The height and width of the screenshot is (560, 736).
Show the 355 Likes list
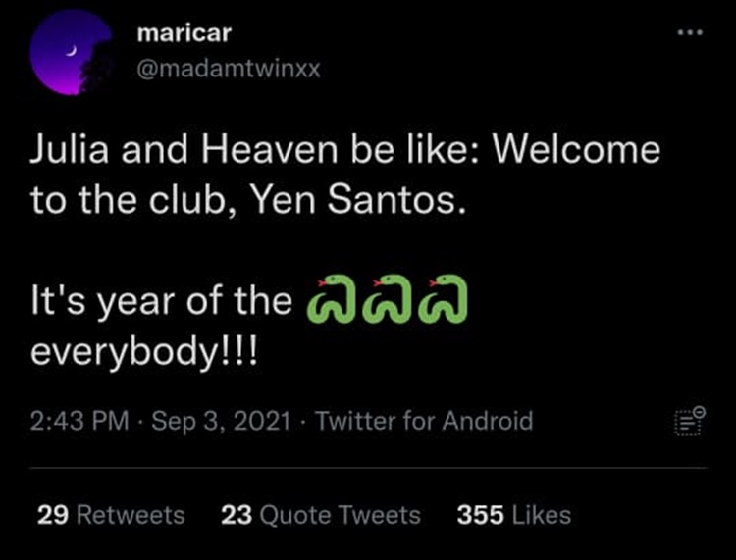pos(513,515)
